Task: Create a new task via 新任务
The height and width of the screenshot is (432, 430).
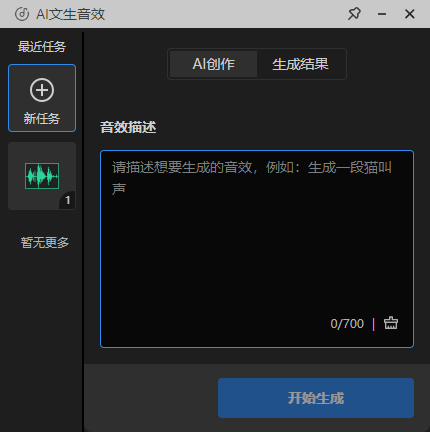Action: (x=42, y=98)
